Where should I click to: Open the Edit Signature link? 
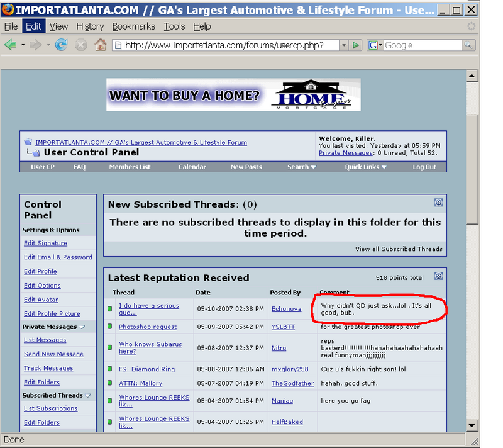point(45,244)
